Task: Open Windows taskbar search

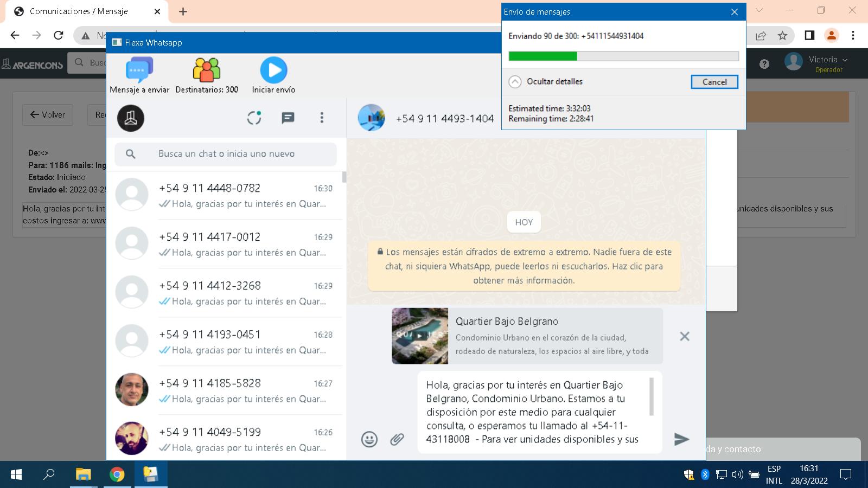Action: coord(49,474)
